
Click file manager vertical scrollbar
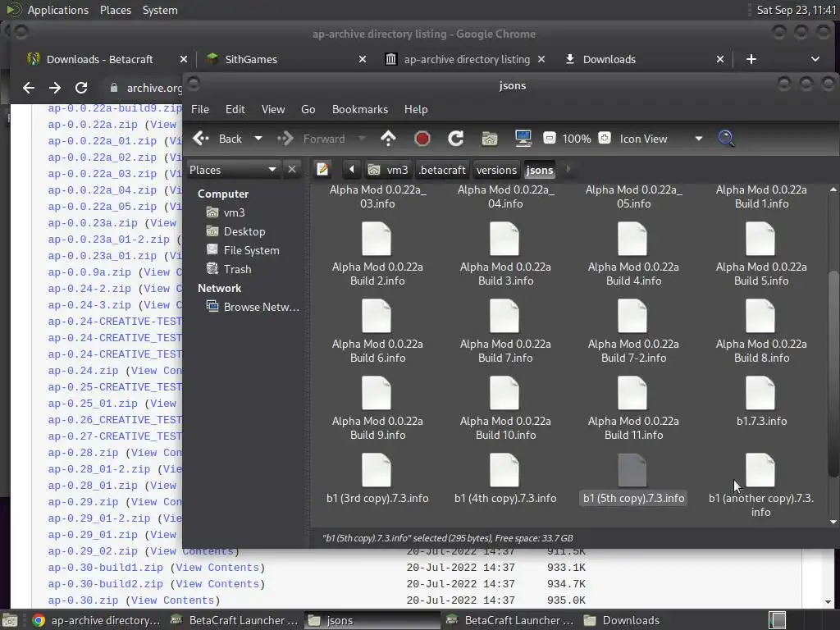click(833, 373)
